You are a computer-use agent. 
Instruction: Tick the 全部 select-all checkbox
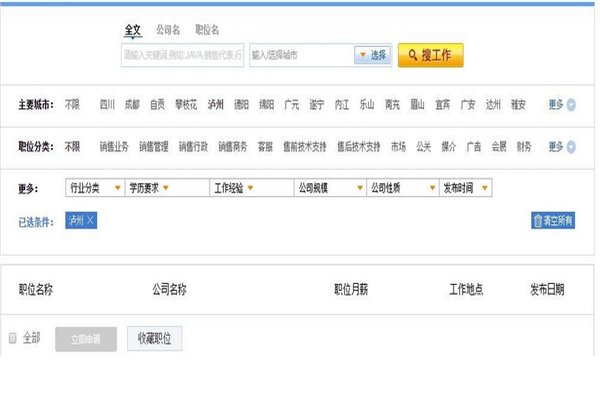tap(13, 338)
